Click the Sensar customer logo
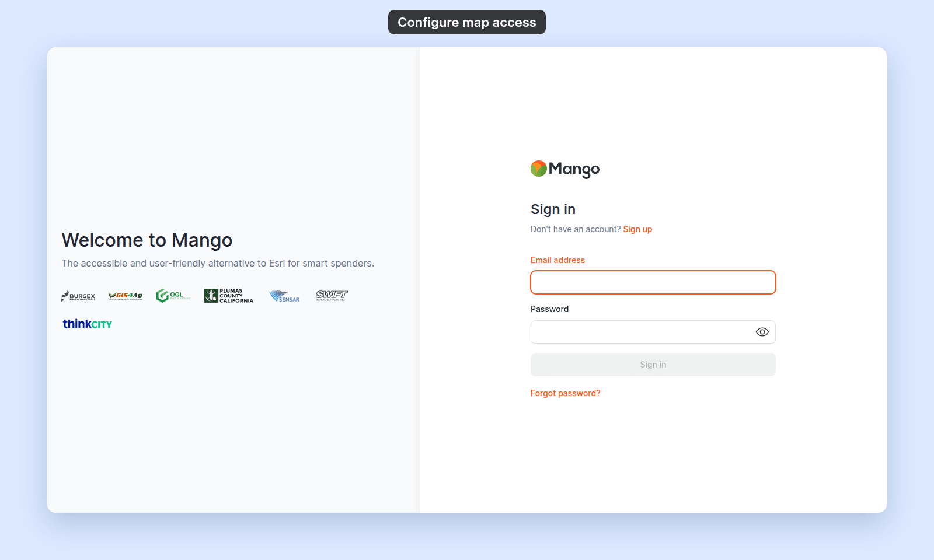 click(284, 296)
